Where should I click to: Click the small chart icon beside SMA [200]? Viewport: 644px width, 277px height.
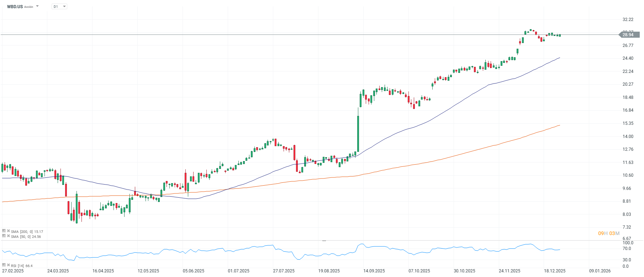4,231
